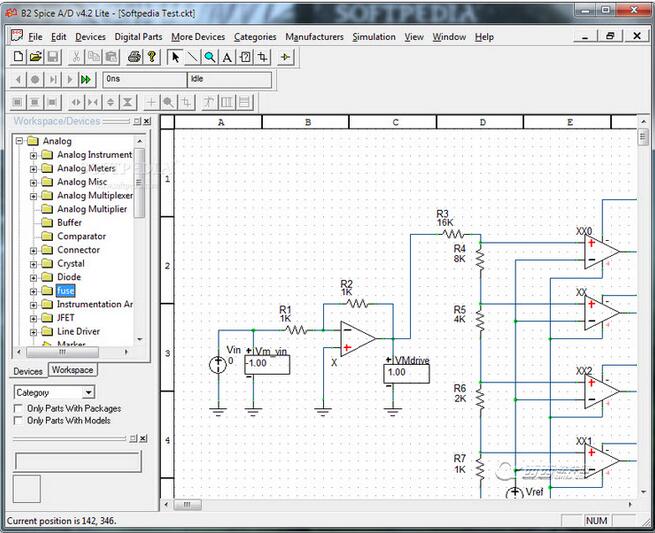Enable Only Parts With Packages
Viewport: 655px width, 533px height.
[x=18, y=408]
